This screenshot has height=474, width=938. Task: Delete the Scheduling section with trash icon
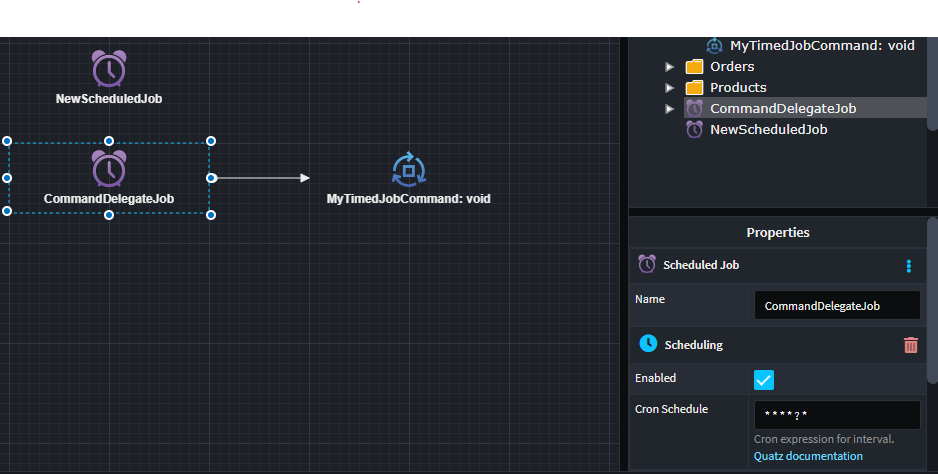910,344
